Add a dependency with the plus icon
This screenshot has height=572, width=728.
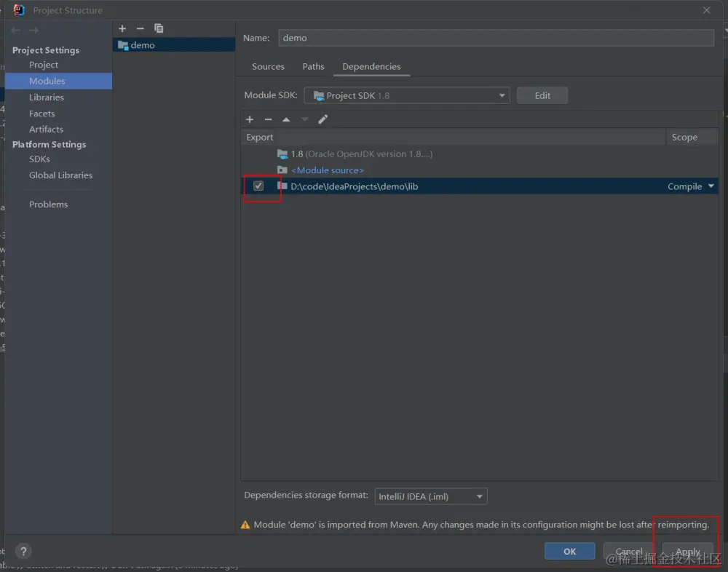[x=250, y=120]
